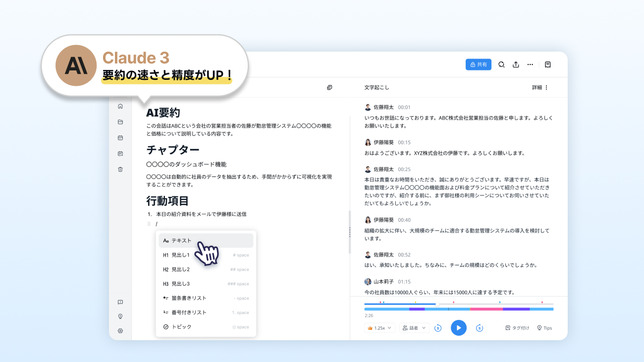The image size is (644, 362).
Task: Click the タグ付け tagging icon
Action: (x=517, y=327)
